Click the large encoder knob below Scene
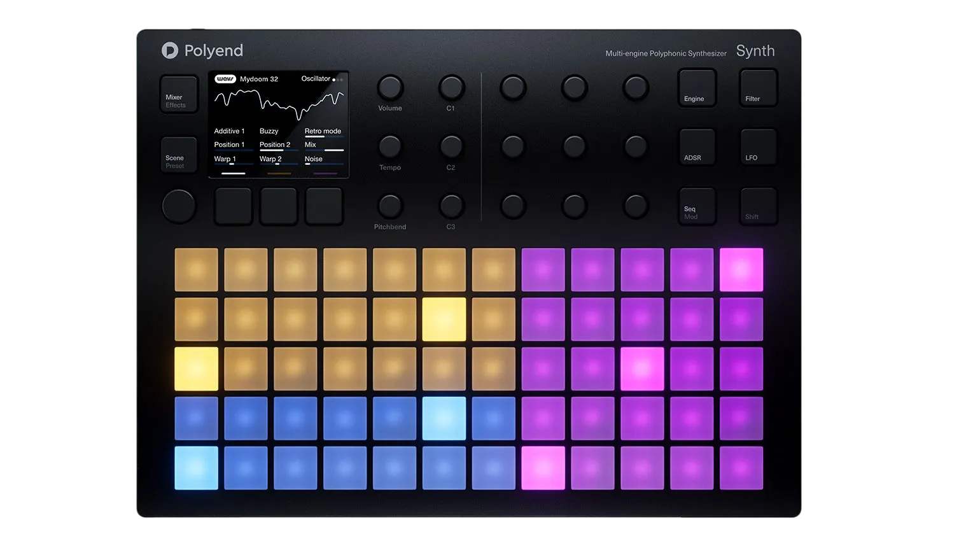Image resolution: width=980 pixels, height=541 pixels. point(179,206)
